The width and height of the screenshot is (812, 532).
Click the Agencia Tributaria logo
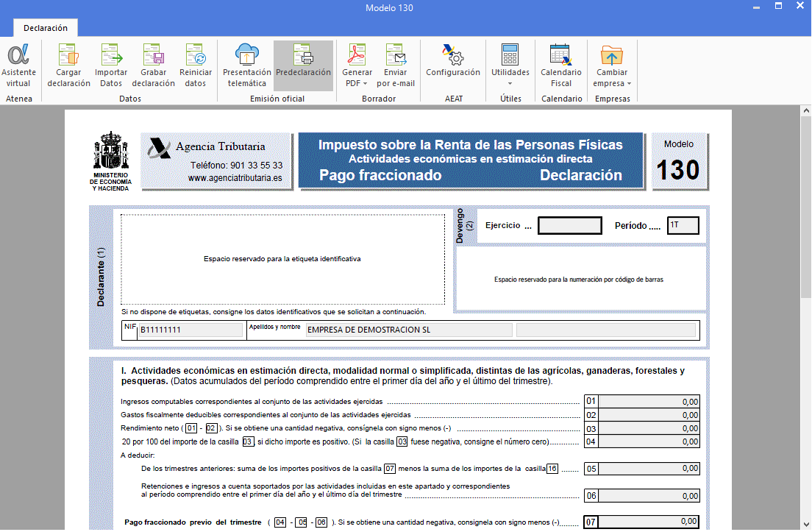click(159, 149)
